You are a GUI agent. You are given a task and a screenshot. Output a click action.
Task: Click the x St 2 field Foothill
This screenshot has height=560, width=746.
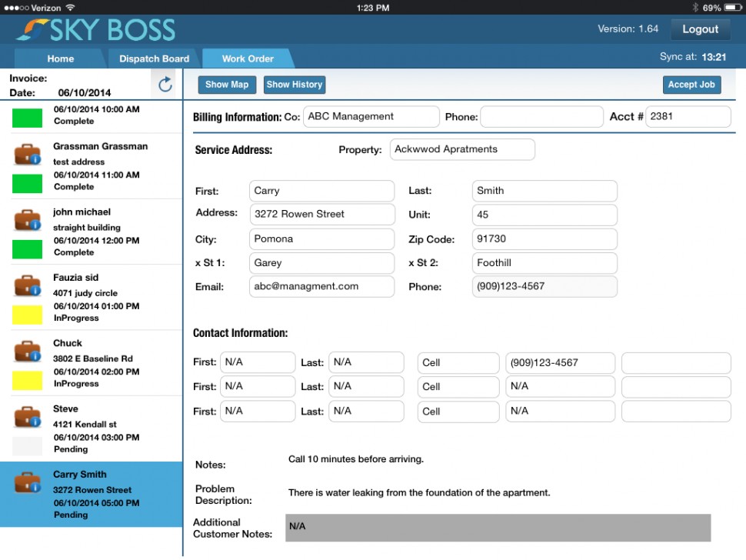545,262
